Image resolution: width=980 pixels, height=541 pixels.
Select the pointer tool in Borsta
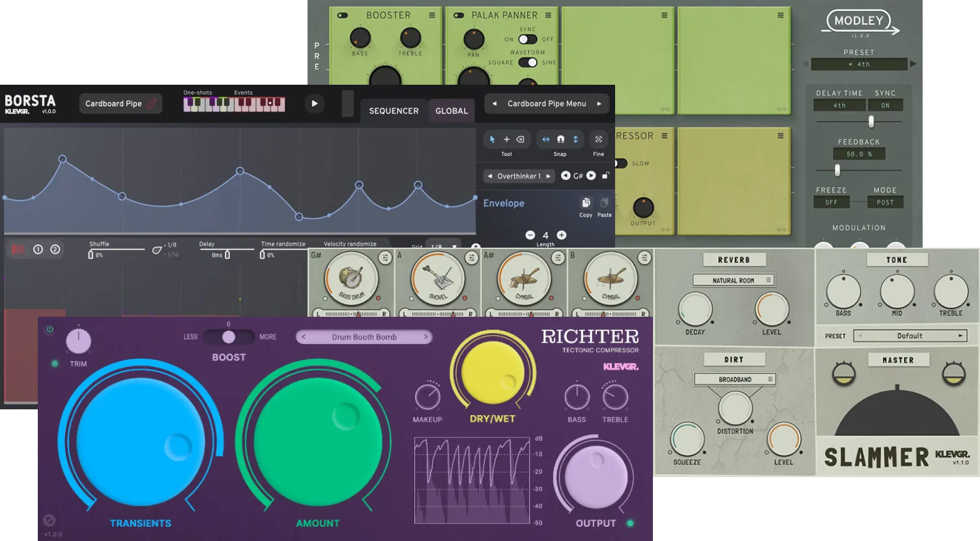point(492,139)
